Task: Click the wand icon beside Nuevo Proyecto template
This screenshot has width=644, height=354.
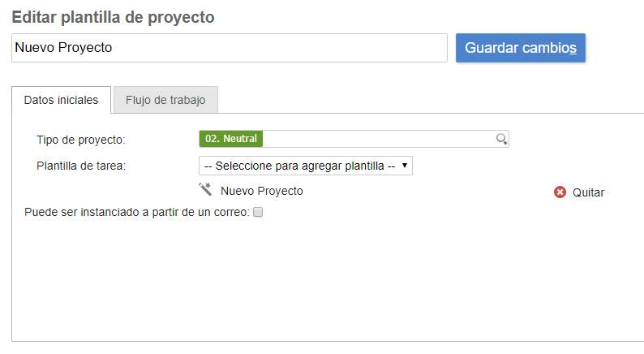Action: point(206,190)
